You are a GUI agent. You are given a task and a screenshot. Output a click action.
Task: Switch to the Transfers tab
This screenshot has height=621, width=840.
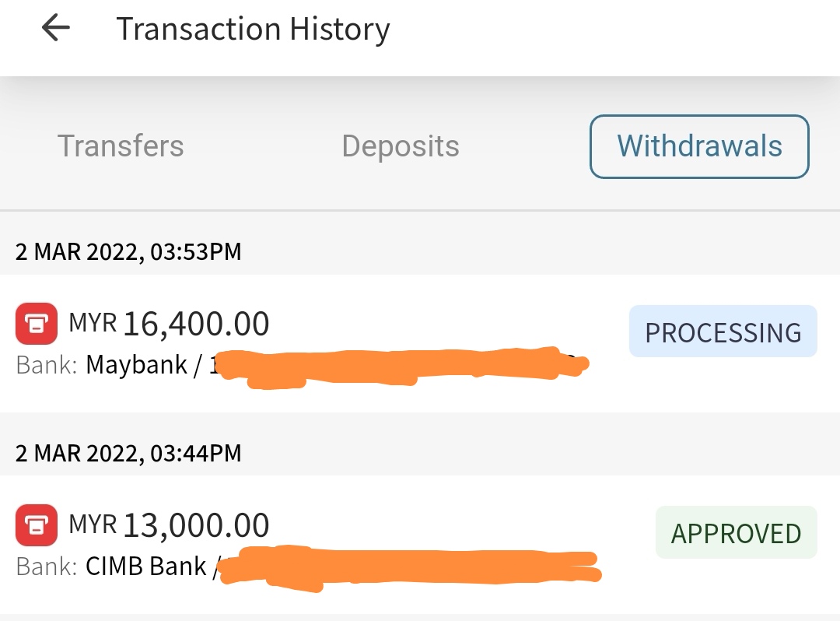121,146
